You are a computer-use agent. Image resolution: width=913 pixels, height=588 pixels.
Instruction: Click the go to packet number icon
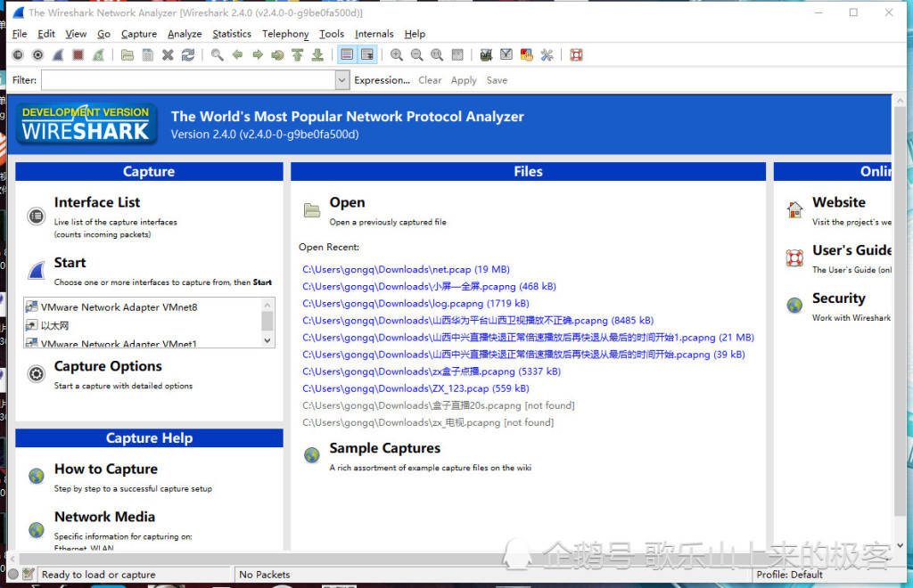coord(278,54)
